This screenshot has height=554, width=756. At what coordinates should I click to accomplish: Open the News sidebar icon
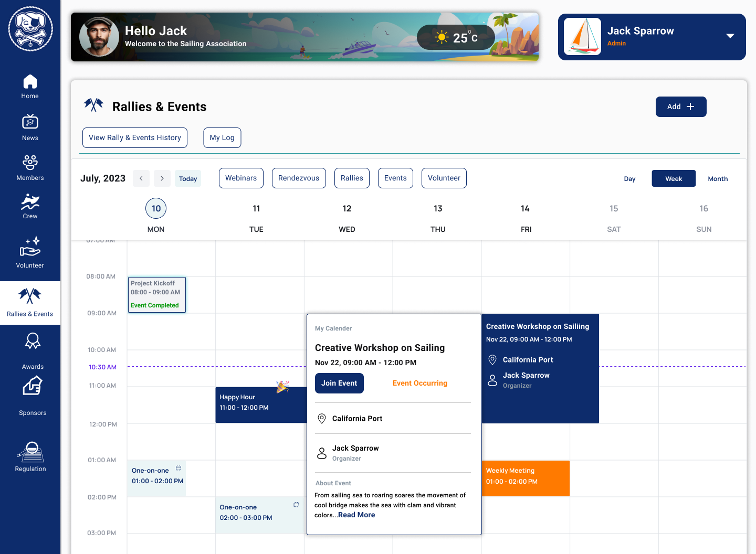(x=30, y=122)
